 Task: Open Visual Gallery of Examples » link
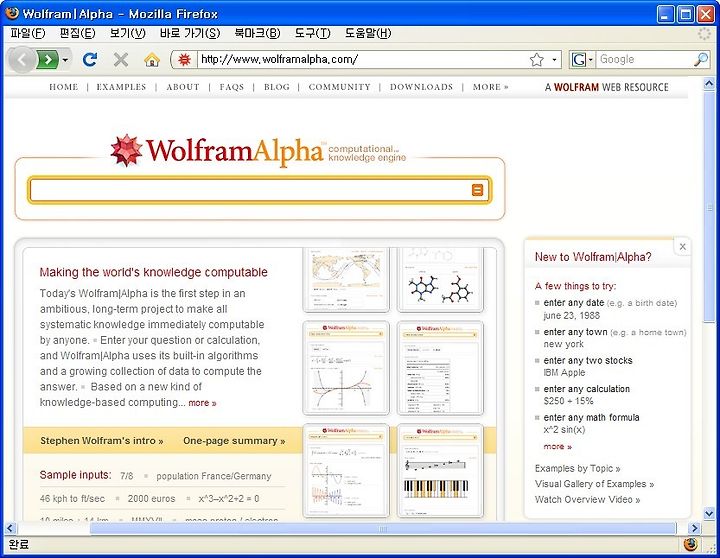tap(594, 484)
